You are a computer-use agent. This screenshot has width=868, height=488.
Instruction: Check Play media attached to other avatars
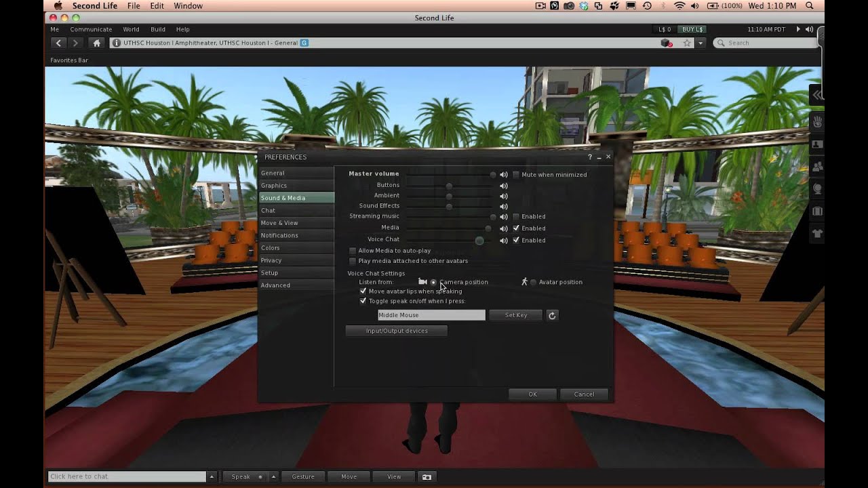pyautogui.click(x=353, y=261)
